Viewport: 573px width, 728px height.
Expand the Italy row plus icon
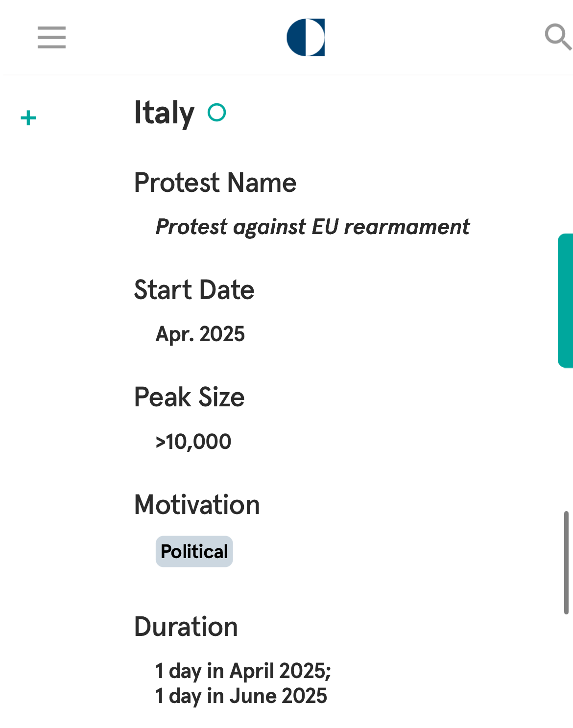click(28, 118)
